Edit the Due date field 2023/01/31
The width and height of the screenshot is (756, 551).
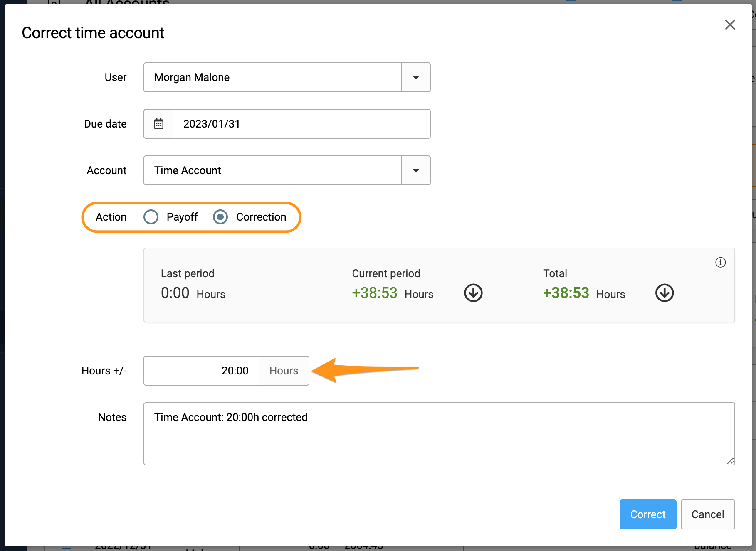(301, 124)
